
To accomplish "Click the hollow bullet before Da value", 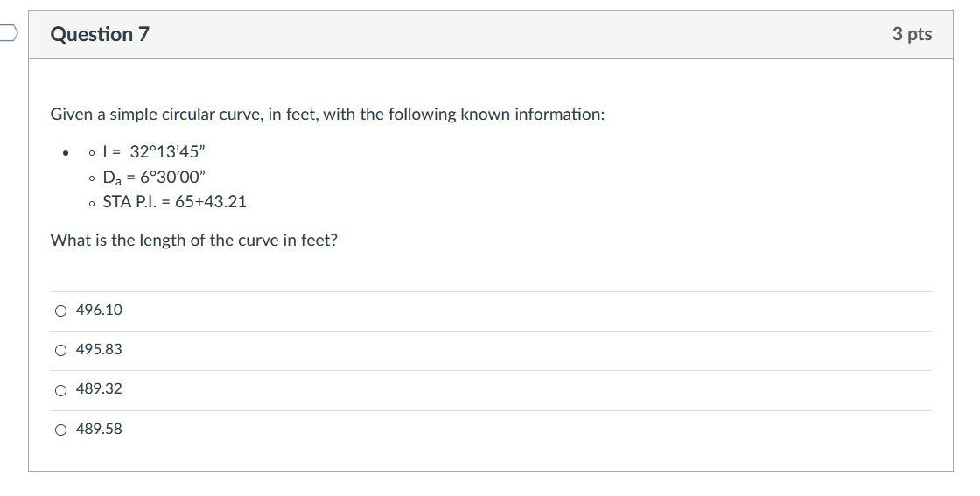I will pyautogui.click(x=92, y=178).
